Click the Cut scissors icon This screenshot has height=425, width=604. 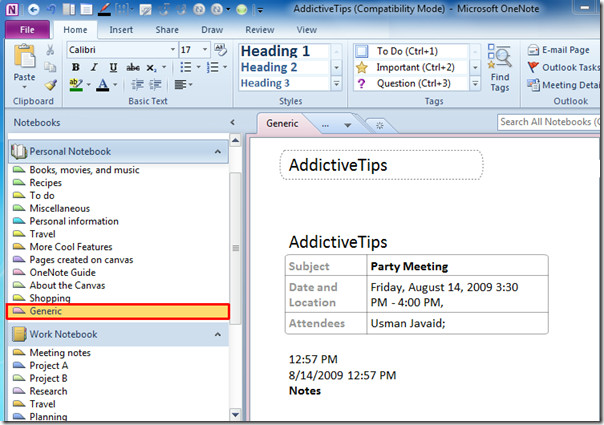50,50
